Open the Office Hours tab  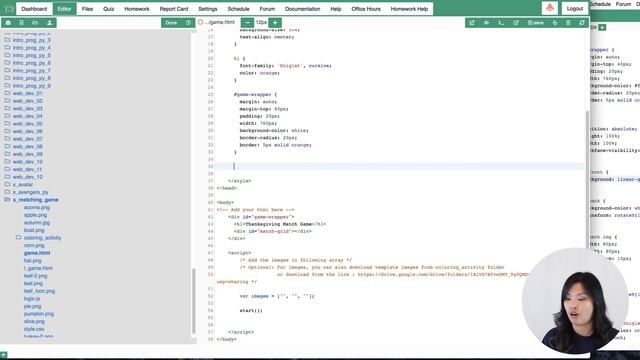click(366, 9)
